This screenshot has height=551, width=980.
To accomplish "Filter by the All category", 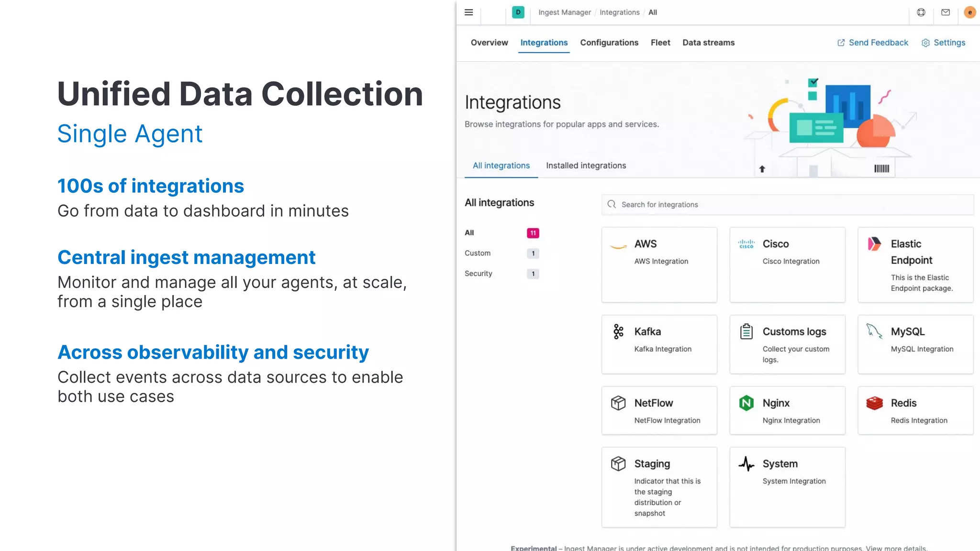I will 469,232.
